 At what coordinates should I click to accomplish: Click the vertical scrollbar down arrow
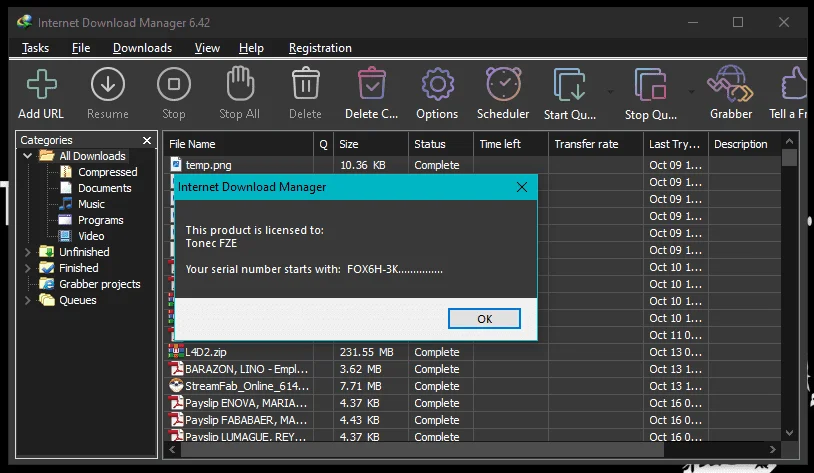790,433
